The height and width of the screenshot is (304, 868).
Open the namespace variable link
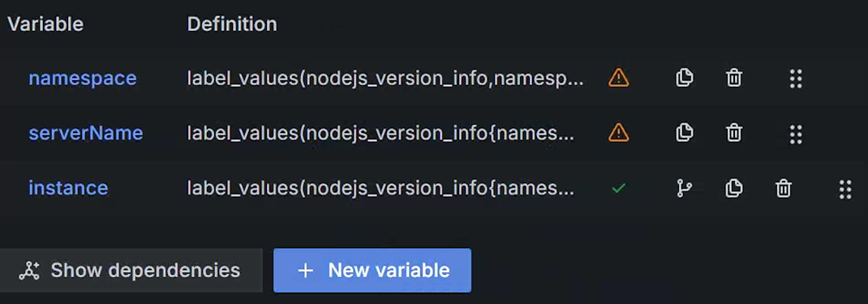pos(83,79)
